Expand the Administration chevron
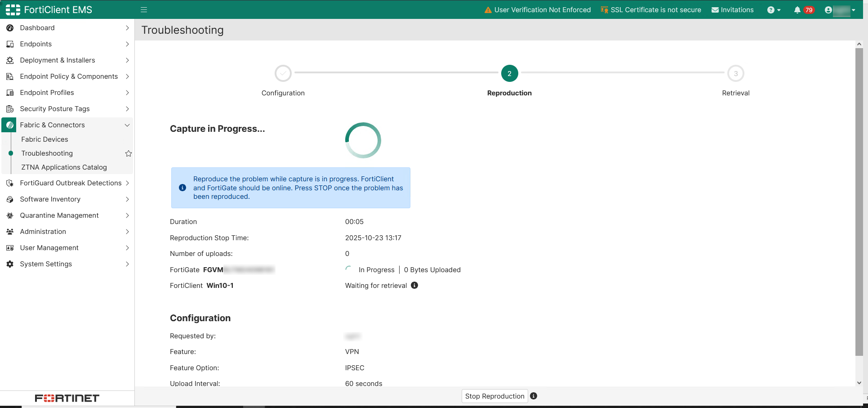This screenshot has width=868, height=408. coord(127,232)
